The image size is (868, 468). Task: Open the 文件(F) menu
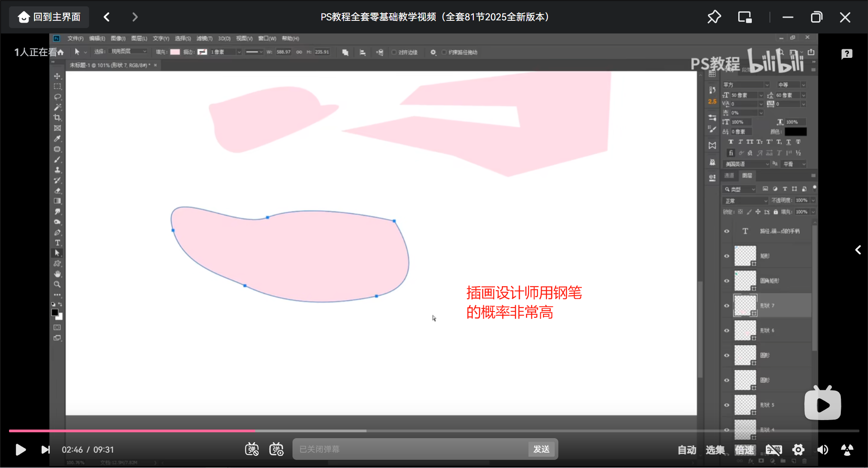[x=75, y=38]
